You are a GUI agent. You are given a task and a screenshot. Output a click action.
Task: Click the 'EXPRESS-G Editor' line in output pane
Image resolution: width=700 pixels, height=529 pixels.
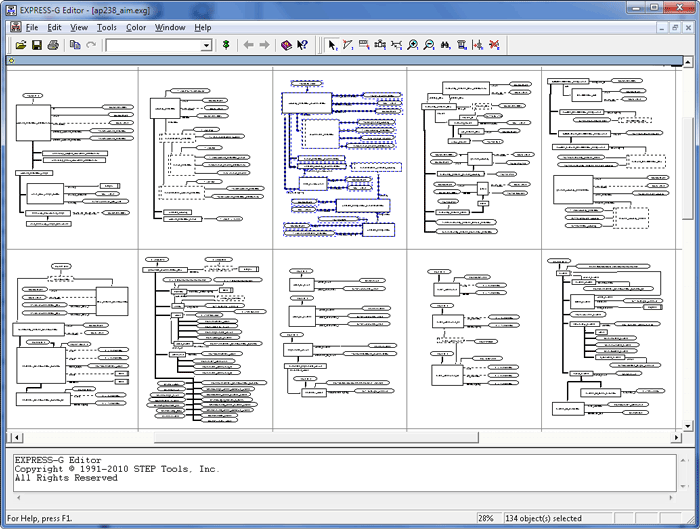click(58, 460)
